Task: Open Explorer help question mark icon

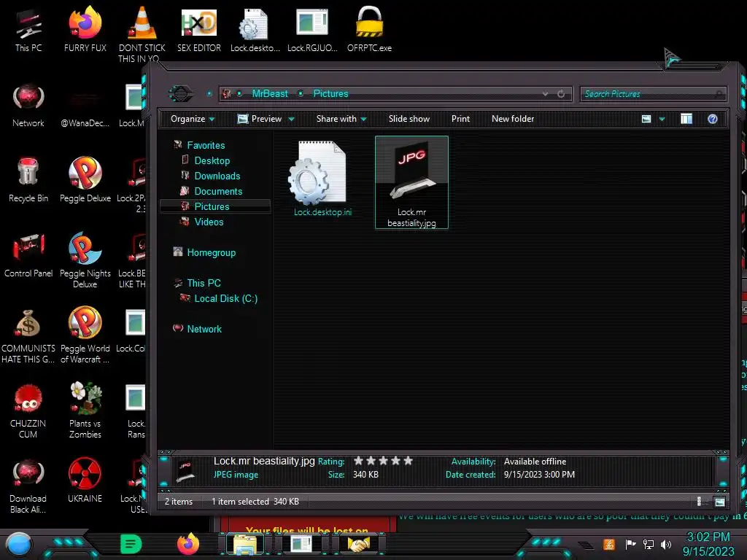Action: pyautogui.click(x=713, y=119)
